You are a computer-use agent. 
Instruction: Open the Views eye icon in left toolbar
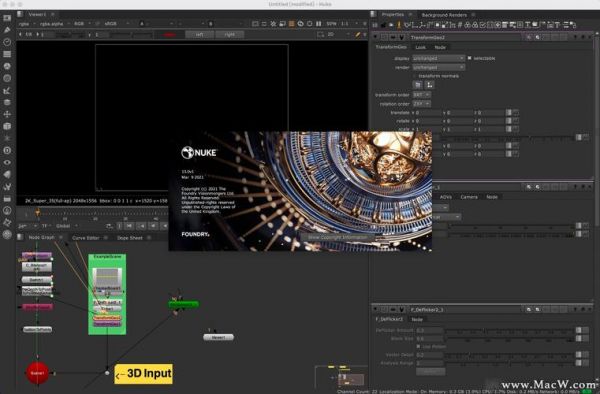pyautogui.click(x=7, y=162)
